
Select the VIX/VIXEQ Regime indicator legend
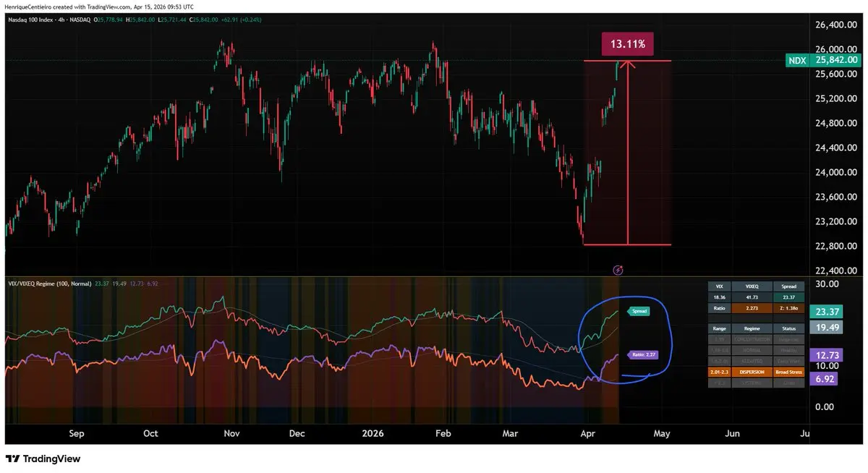50,284
